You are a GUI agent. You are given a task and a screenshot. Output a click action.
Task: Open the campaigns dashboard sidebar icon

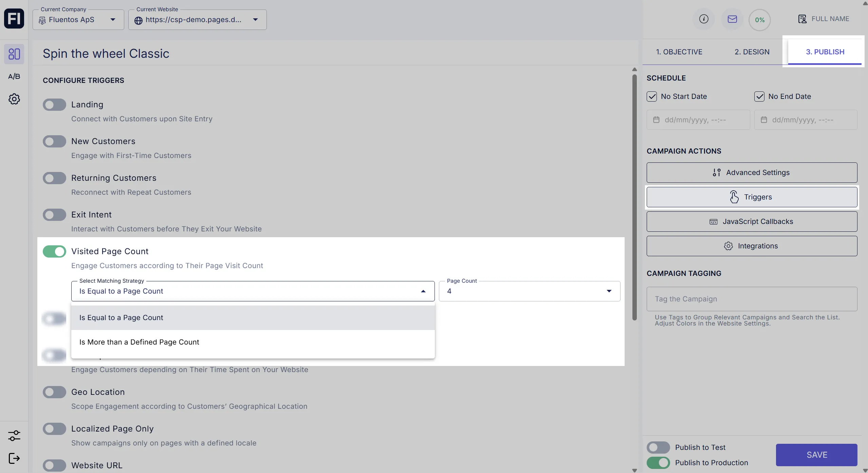click(x=14, y=54)
